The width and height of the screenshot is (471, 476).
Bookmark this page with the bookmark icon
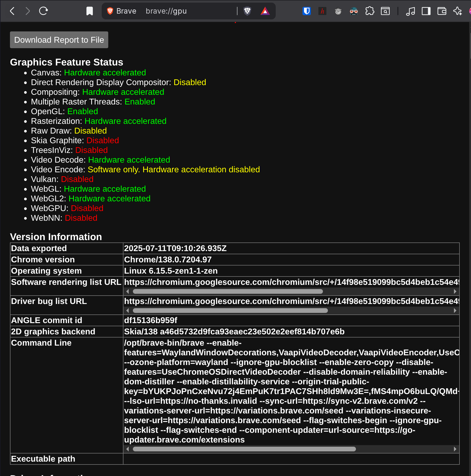[x=90, y=11]
